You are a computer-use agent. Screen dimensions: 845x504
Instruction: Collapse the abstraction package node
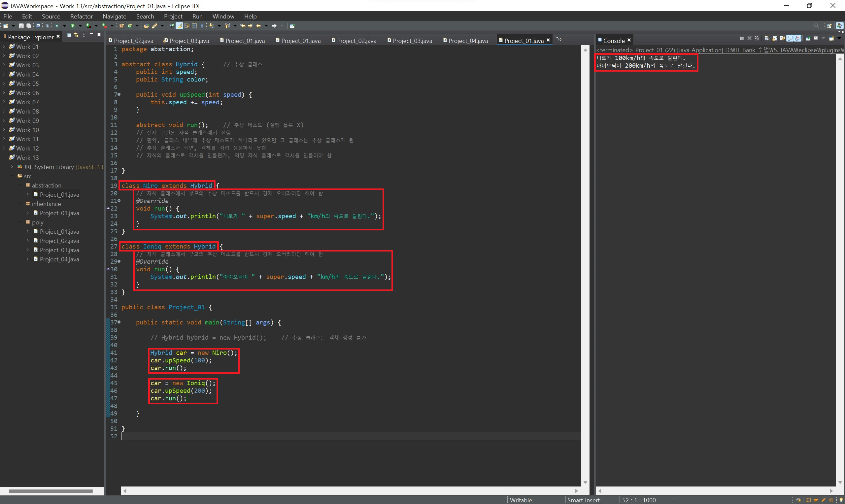point(20,185)
